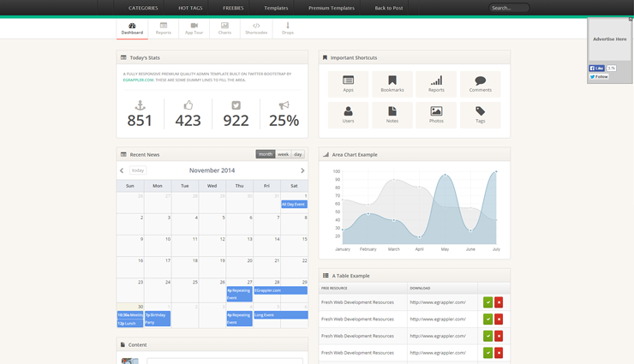Click the thumbs-up icon above 423
This screenshot has width=634, height=364.
188,105
